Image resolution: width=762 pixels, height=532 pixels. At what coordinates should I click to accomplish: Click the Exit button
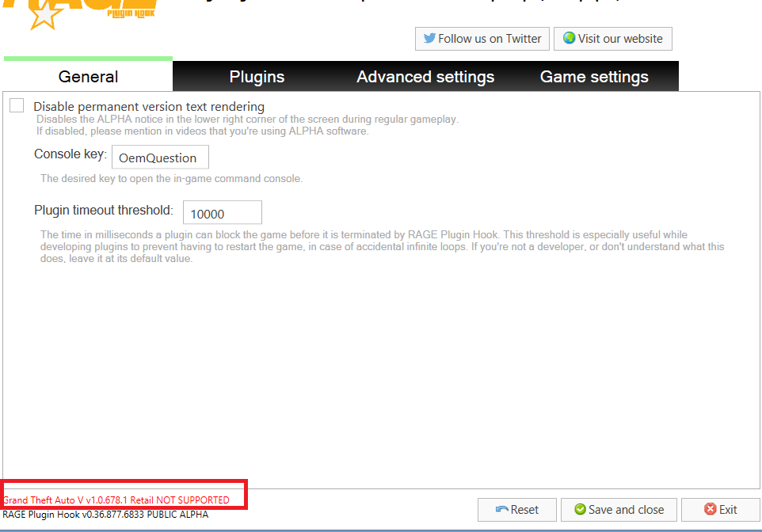[x=721, y=510]
